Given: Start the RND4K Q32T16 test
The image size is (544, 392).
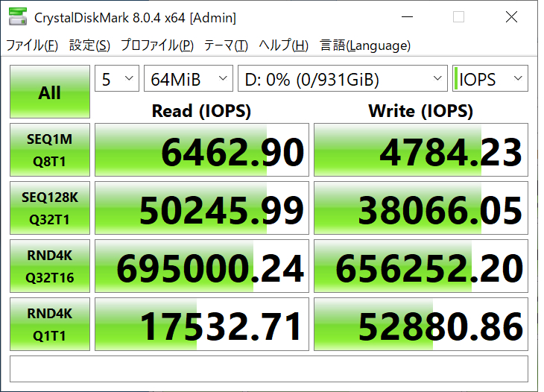Looking at the screenshot, I should coord(50,266).
